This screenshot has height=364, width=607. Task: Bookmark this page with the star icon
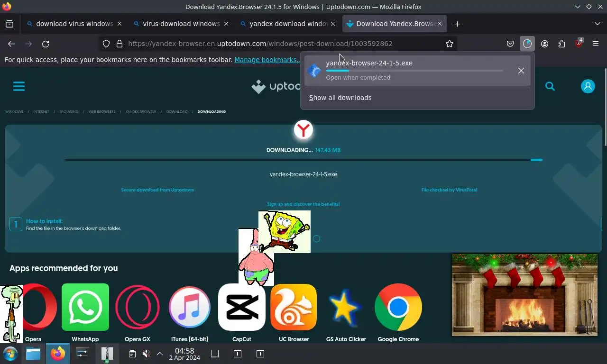[x=449, y=44]
